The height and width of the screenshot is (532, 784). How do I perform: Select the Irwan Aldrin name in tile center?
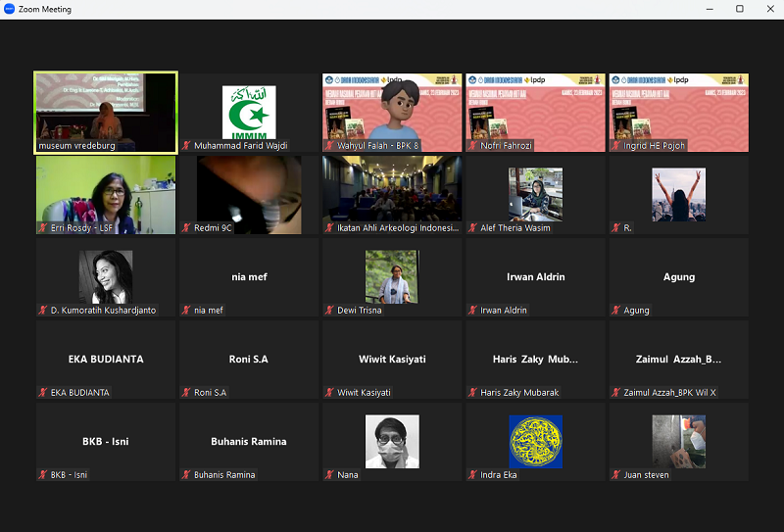(535, 277)
